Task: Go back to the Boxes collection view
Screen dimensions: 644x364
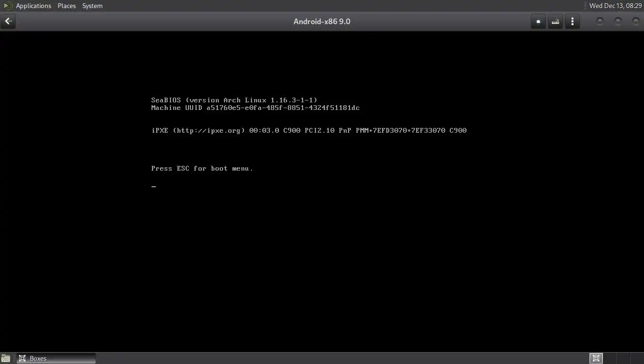Action: (8, 21)
